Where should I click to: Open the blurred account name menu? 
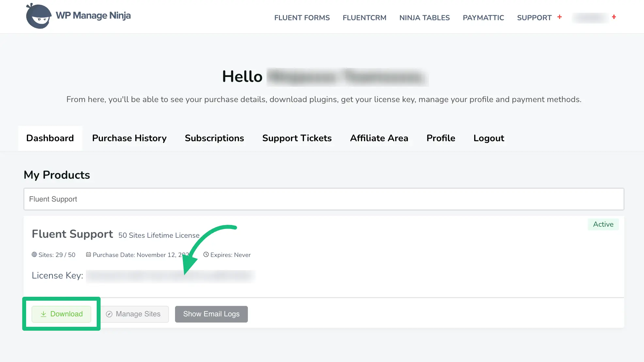590,18
